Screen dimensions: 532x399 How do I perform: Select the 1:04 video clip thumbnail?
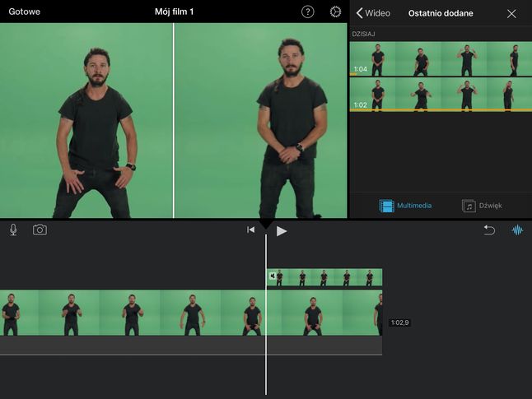[441, 59]
